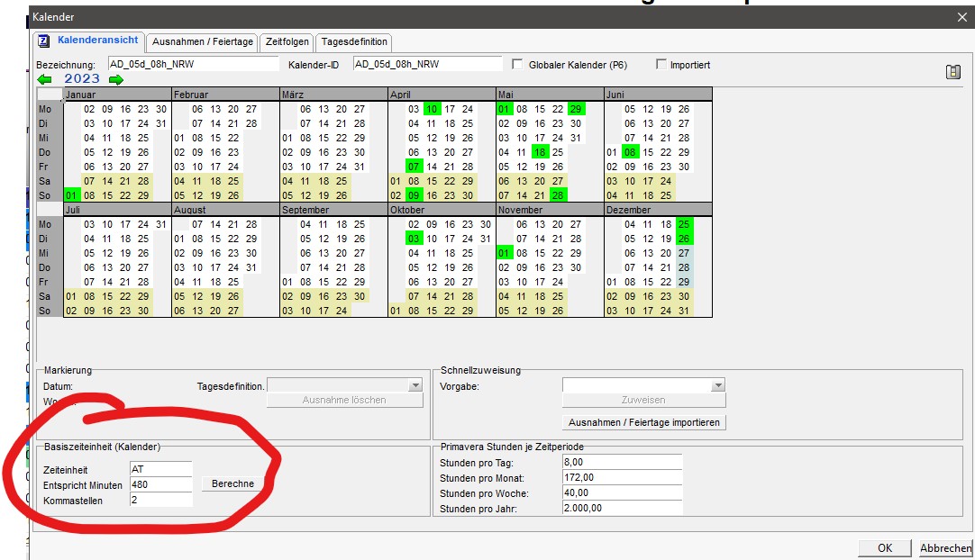Image resolution: width=975 pixels, height=560 pixels.
Task: Advance to 2024 using the right green arrow
Action: point(116,78)
